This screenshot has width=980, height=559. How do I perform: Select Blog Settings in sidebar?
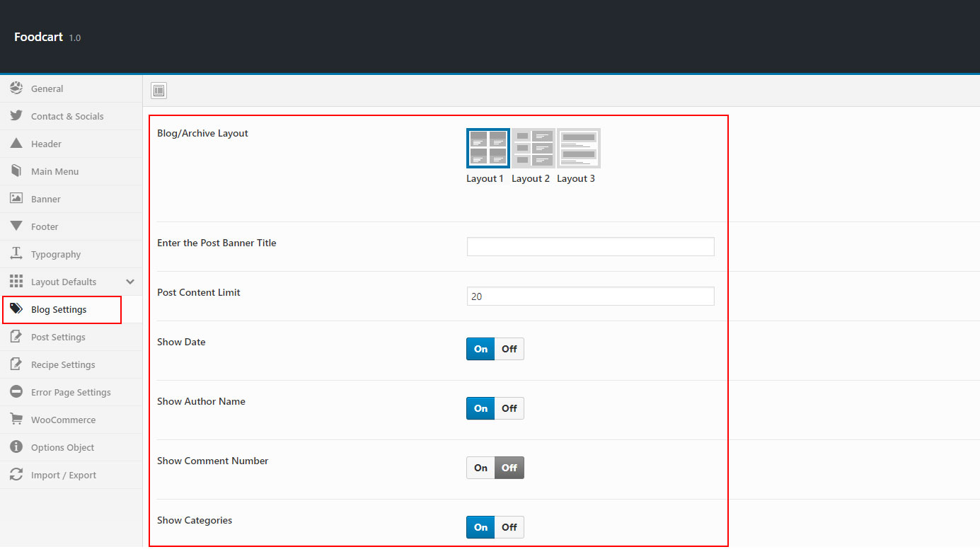coord(71,309)
